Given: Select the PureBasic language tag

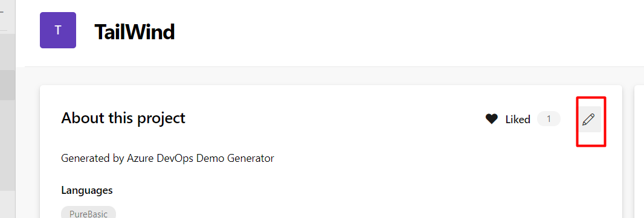Looking at the screenshot, I should 88,214.
